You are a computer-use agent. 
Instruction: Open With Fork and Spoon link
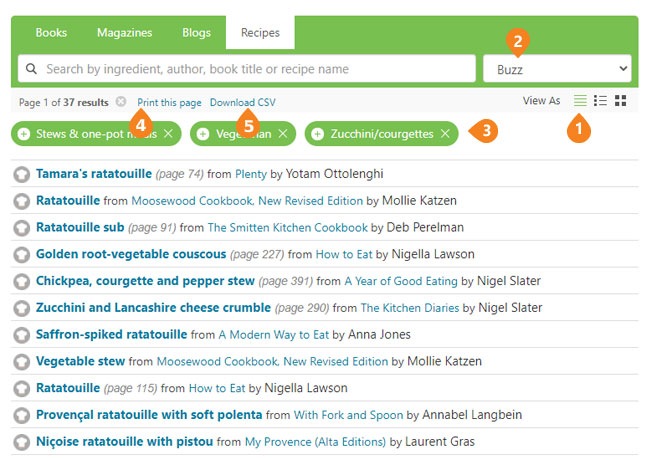348,415
